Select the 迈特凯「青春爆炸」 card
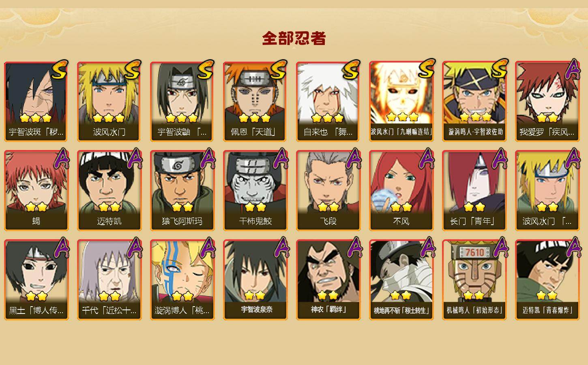 tap(547, 280)
